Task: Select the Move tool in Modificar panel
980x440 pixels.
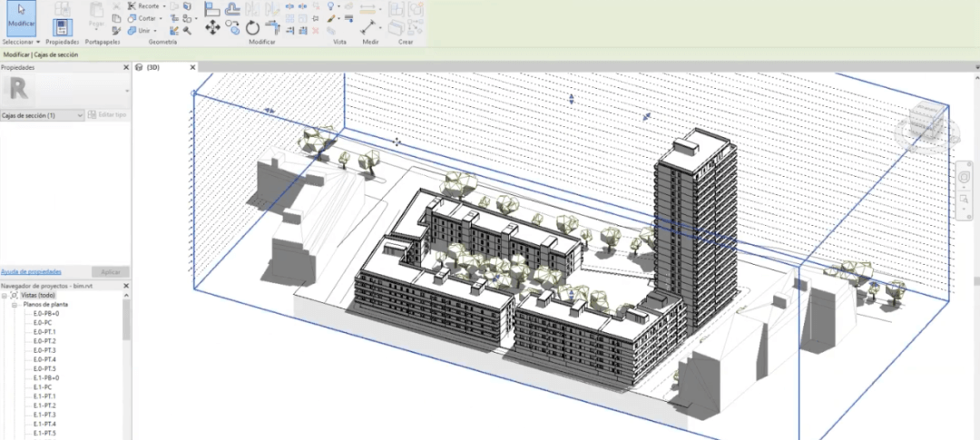Action: [212, 29]
